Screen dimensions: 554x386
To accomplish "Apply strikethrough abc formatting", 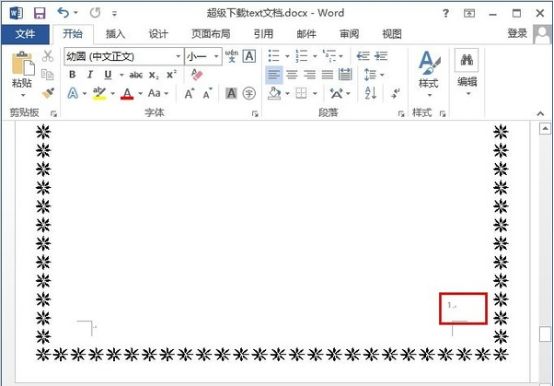I will coord(136,75).
